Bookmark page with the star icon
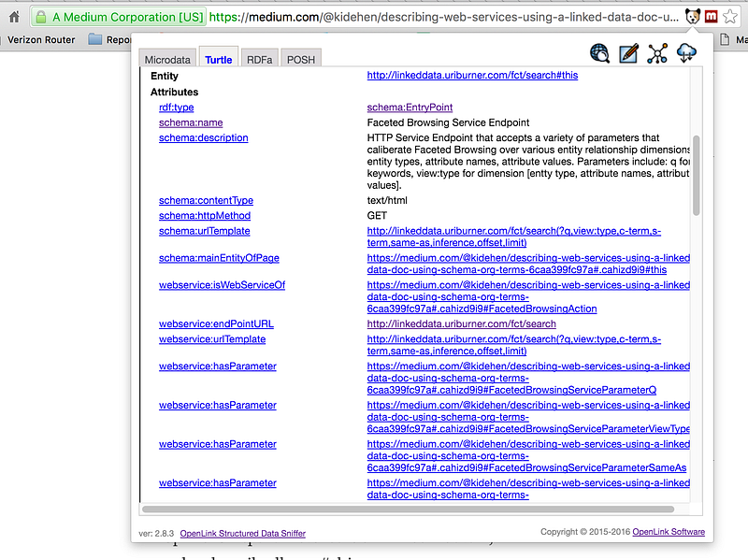 (730, 17)
